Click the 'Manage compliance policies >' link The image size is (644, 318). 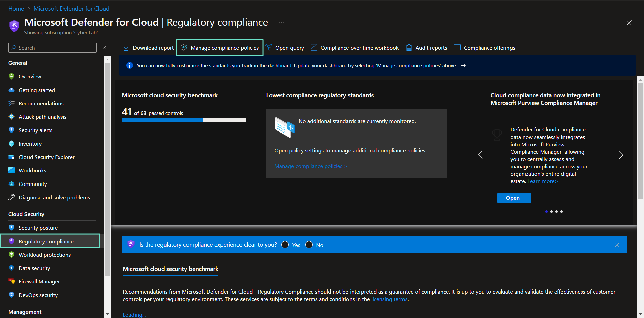pyautogui.click(x=311, y=166)
